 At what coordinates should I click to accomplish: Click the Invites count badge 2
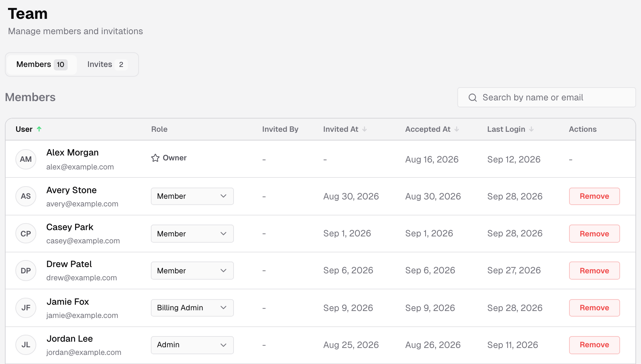(x=121, y=65)
